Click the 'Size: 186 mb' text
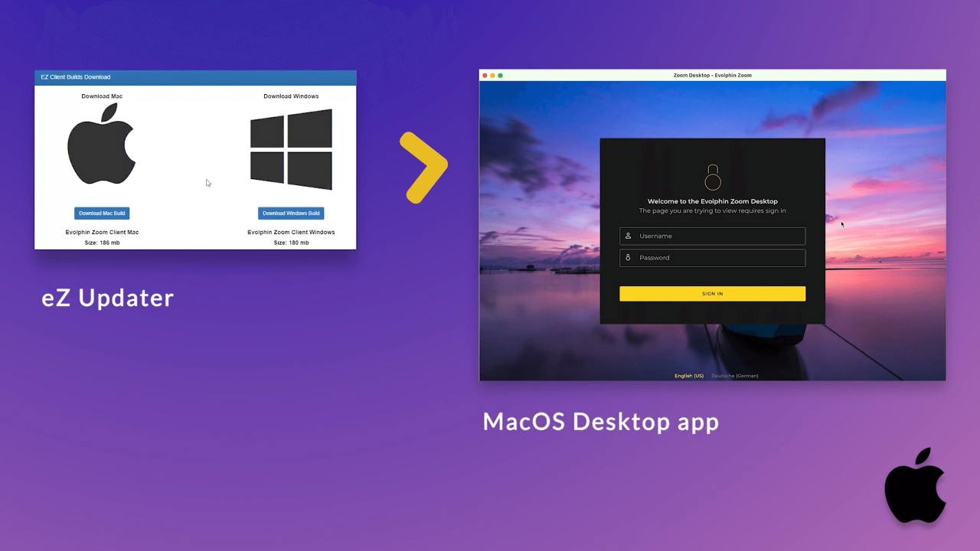 pos(102,243)
